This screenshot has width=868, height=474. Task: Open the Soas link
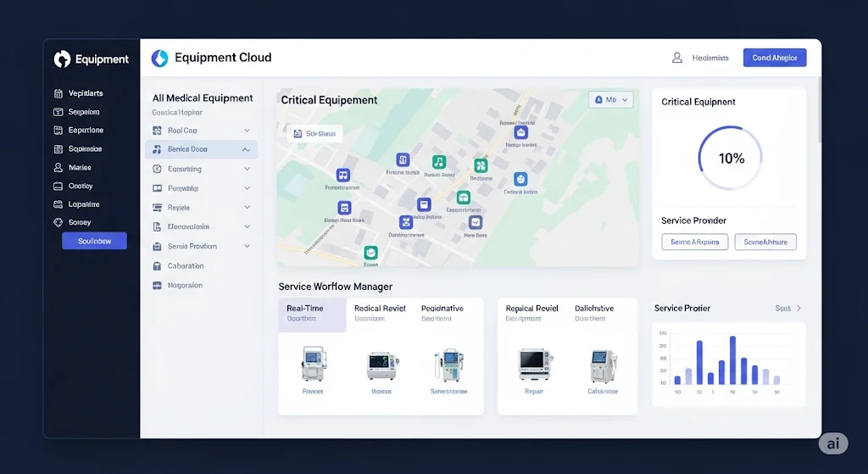(x=782, y=309)
